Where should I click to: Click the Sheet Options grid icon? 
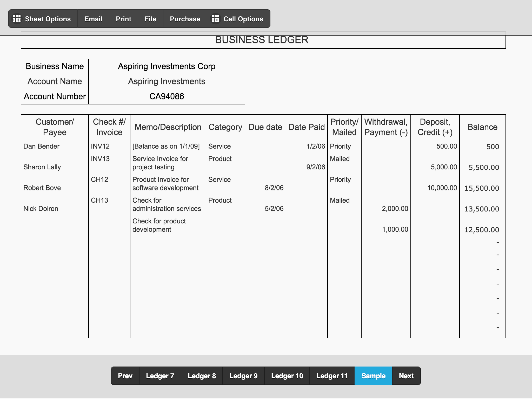point(17,19)
